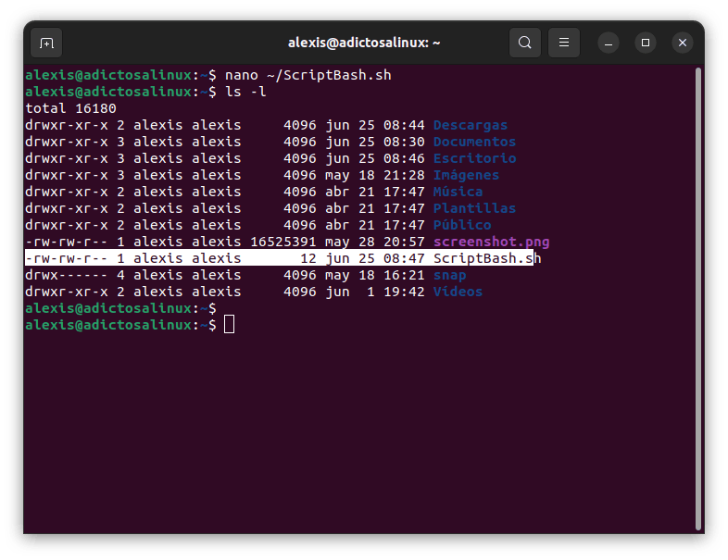Maximize the terminal window

(646, 43)
